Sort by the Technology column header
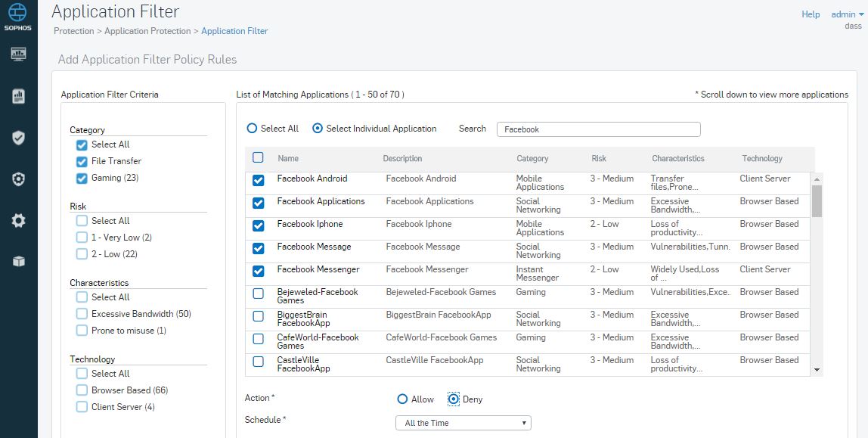Screen dimensions: 868x438 (x=762, y=158)
